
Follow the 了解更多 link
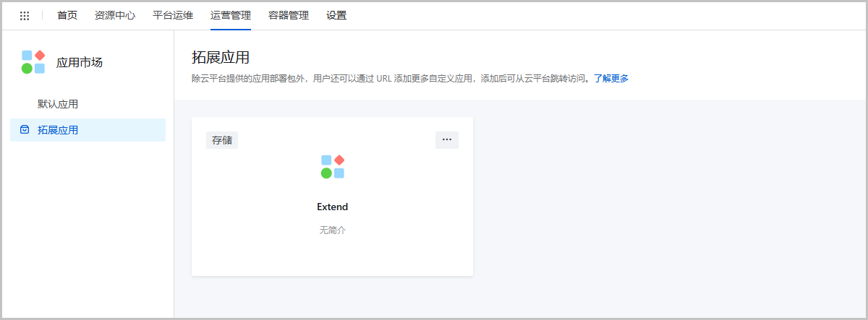click(x=611, y=78)
